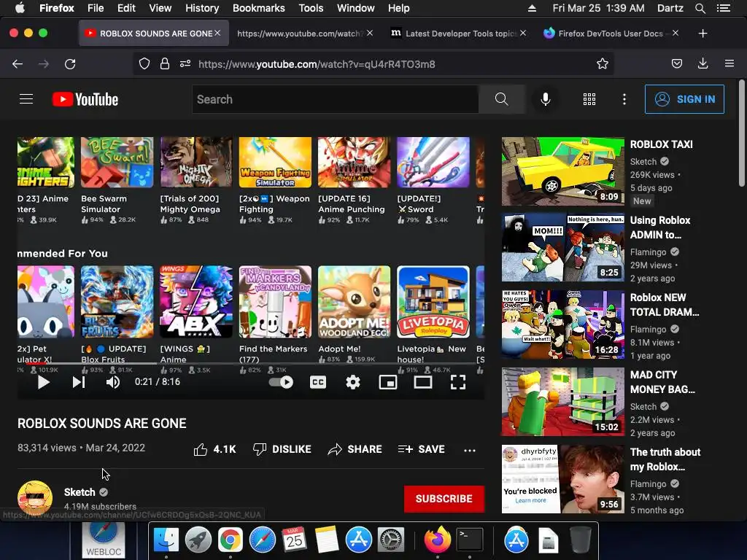Click the red SUBSCRIBE button
Viewport: 747px width, 560px height.
pos(444,499)
